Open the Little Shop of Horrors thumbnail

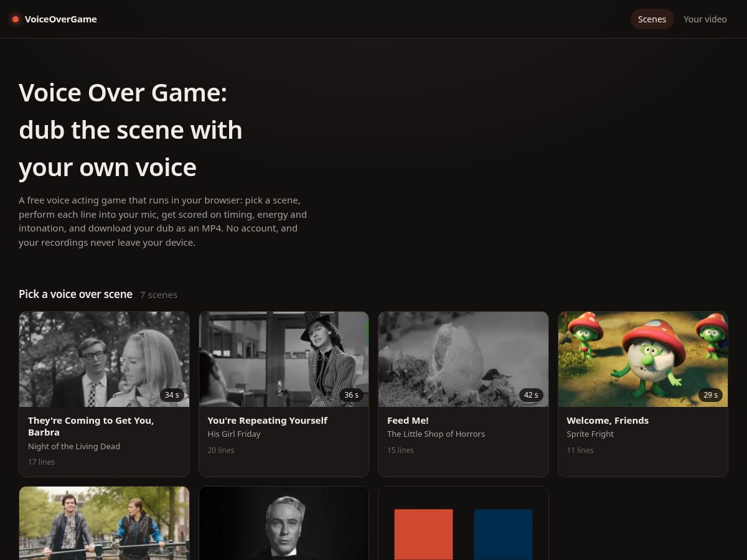[x=463, y=359]
